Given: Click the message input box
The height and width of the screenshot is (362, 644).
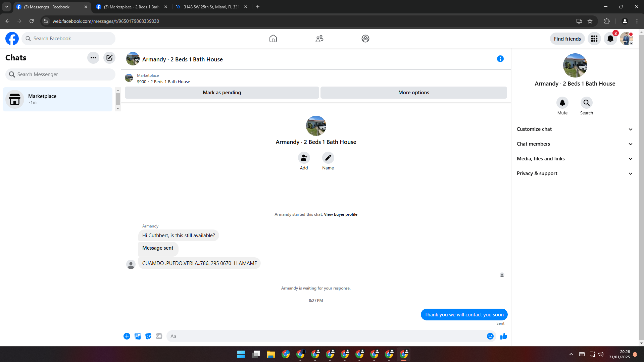Looking at the screenshot, I should [326, 336].
